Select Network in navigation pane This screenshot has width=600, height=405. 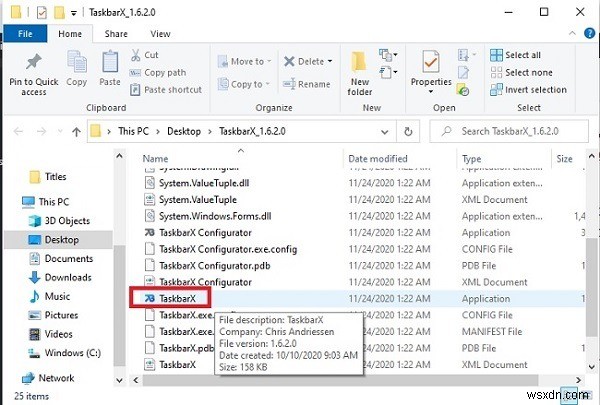(x=48, y=378)
